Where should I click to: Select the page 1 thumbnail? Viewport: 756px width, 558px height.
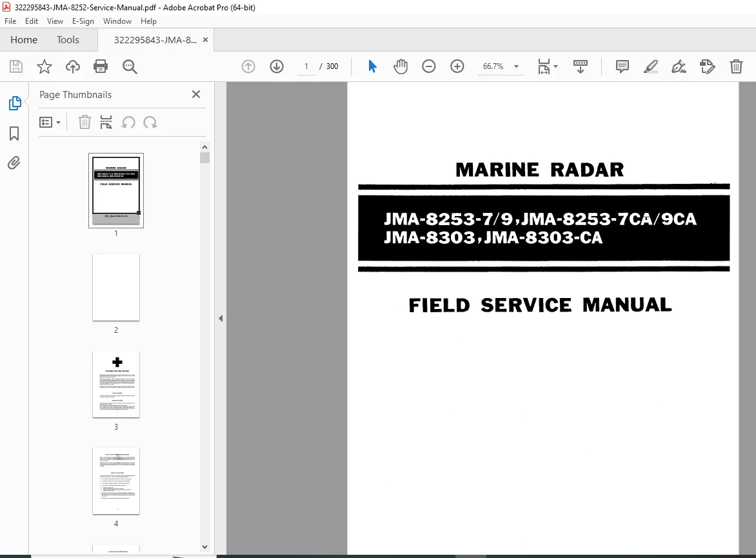tap(116, 190)
